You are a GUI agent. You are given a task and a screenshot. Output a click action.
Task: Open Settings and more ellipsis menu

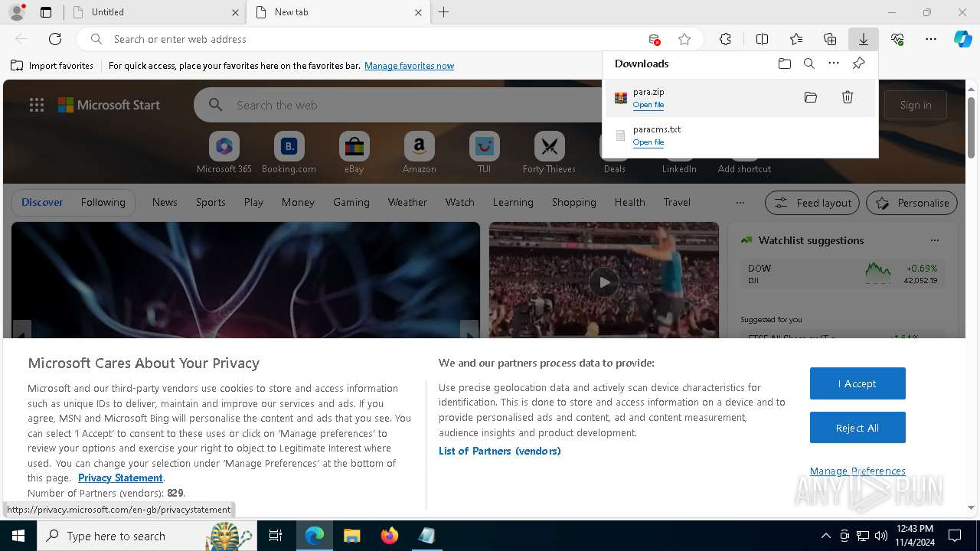pos(931,39)
